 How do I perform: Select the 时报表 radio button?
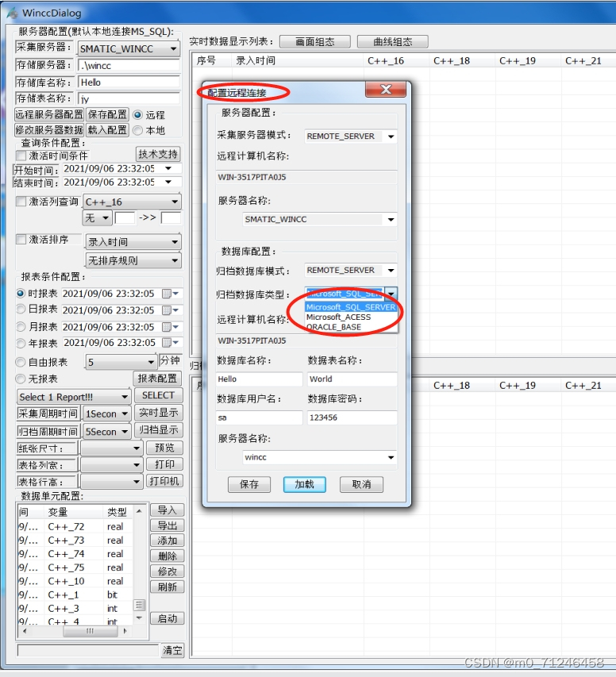[x=21, y=294]
